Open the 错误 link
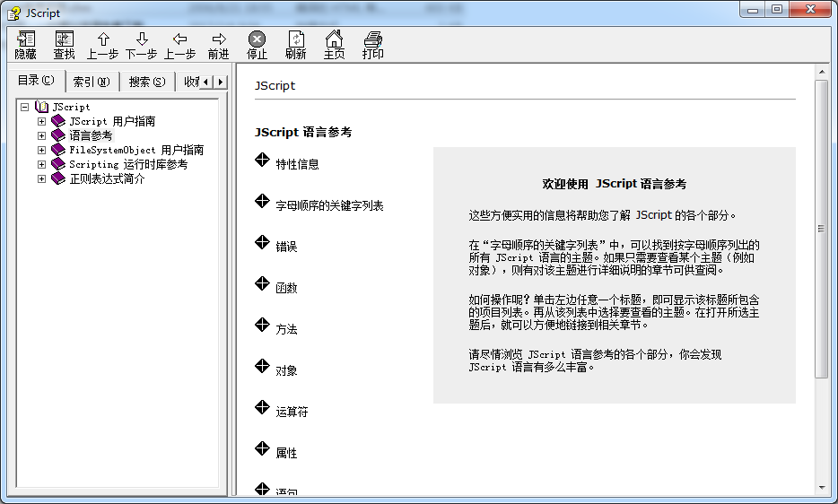The width and height of the screenshot is (838, 504). coord(286,247)
